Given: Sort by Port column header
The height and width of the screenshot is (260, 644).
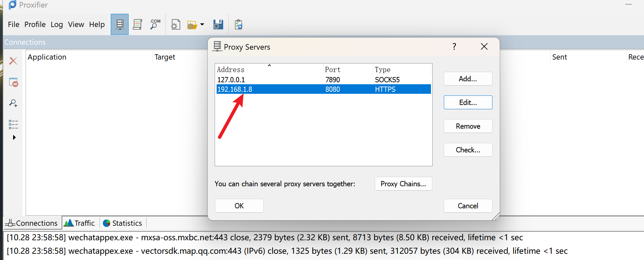Looking at the screenshot, I should [348, 69].
